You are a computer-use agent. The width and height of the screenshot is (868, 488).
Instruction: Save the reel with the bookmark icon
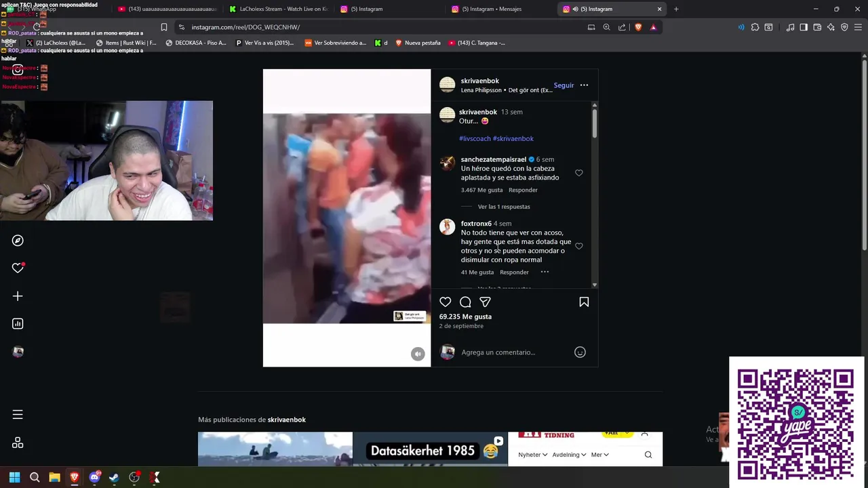[584, 302]
